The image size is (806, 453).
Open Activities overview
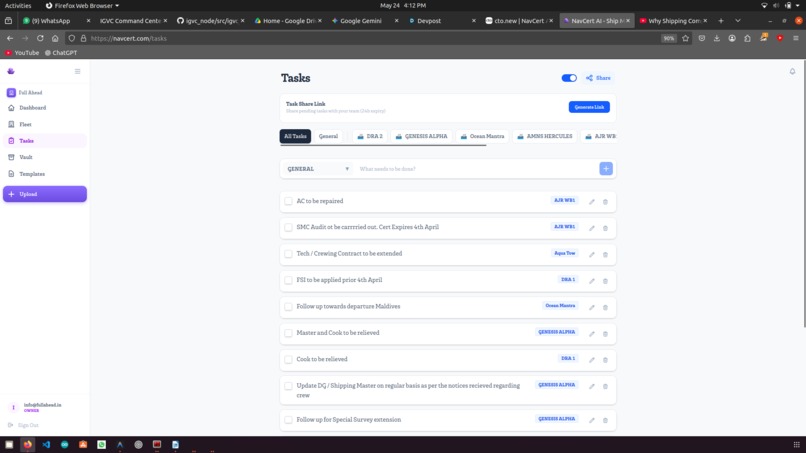pos(18,6)
